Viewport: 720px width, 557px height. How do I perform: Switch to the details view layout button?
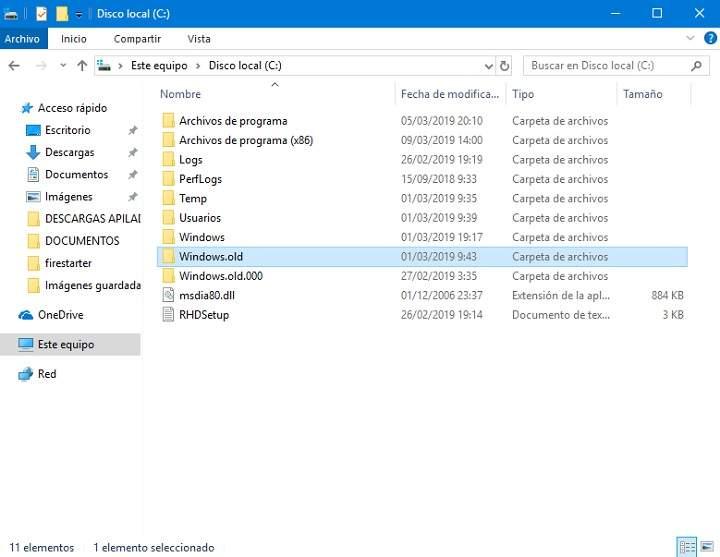[x=687, y=547]
